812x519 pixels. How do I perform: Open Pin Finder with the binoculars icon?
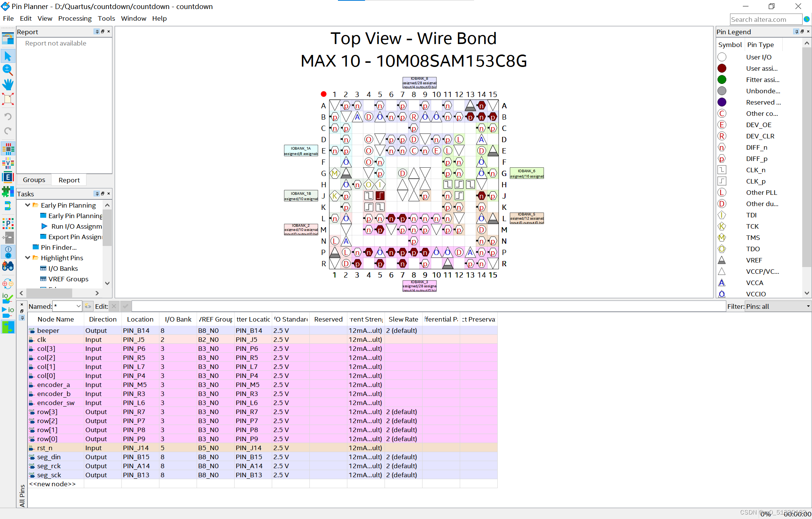pos(8,266)
